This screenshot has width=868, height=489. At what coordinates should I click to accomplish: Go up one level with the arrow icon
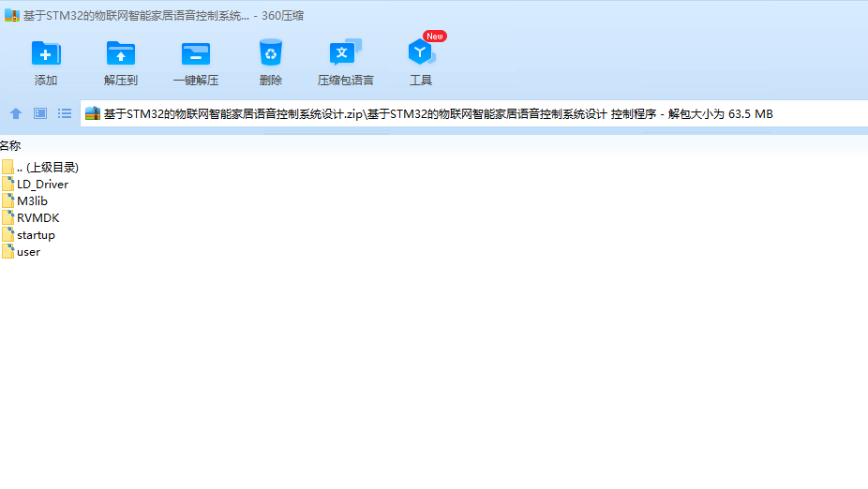coord(16,113)
